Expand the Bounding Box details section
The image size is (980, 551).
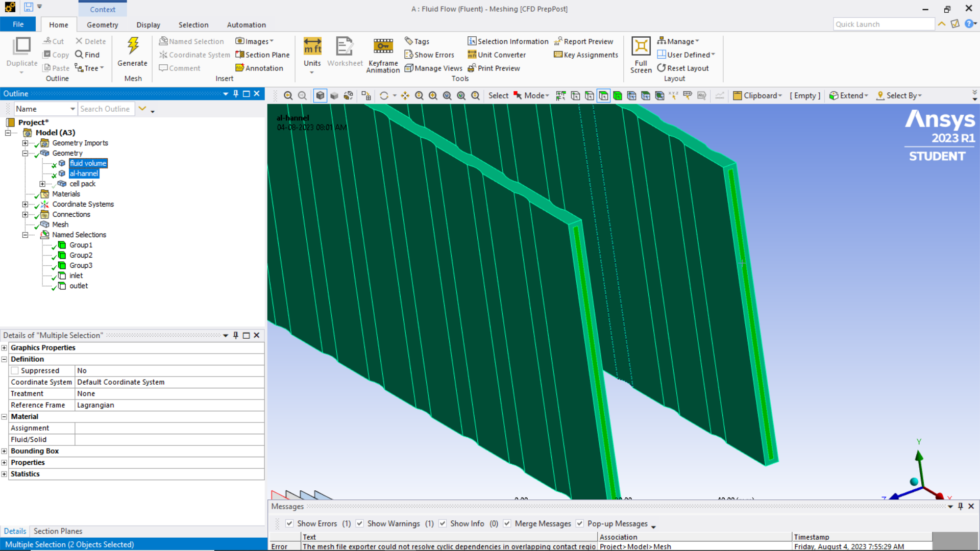tap(4, 451)
